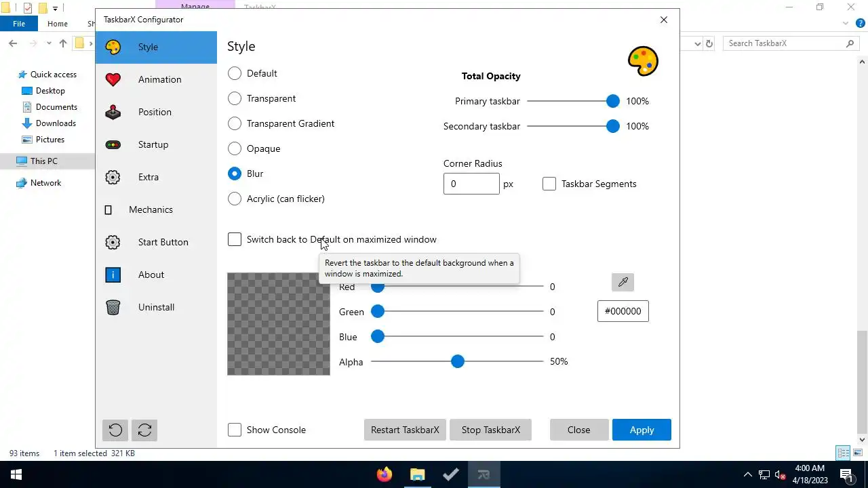The image size is (868, 488).
Task: Click the Explorer up-directory arrow
Action: tap(63, 43)
